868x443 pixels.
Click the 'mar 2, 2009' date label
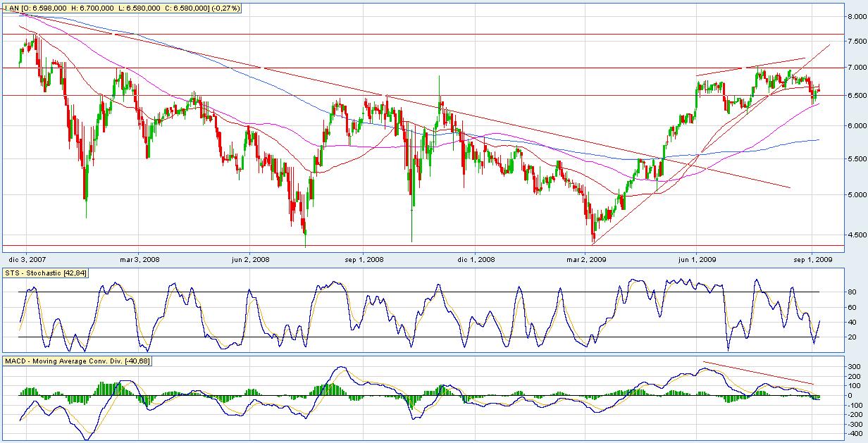(x=588, y=259)
